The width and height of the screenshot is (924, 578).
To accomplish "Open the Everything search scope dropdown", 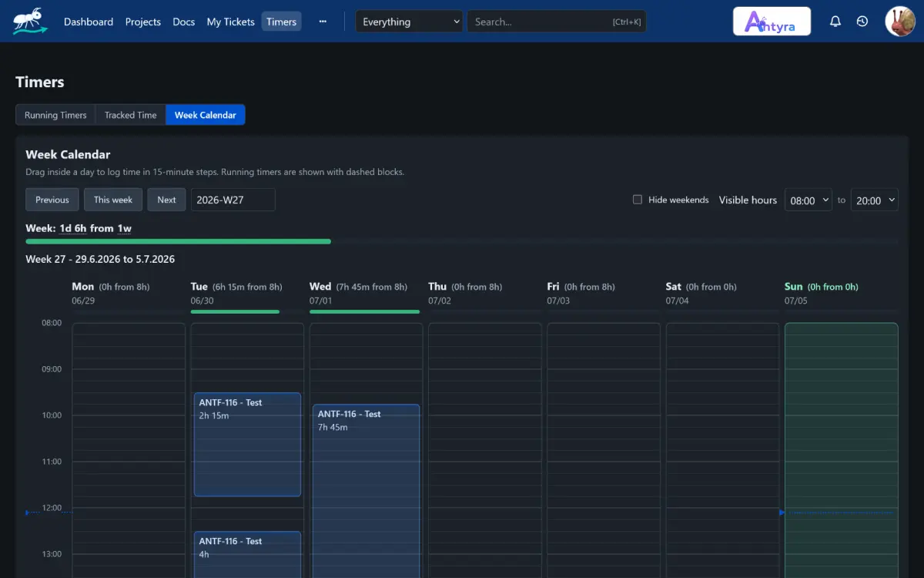I will pyautogui.click(x=409, y=22).
